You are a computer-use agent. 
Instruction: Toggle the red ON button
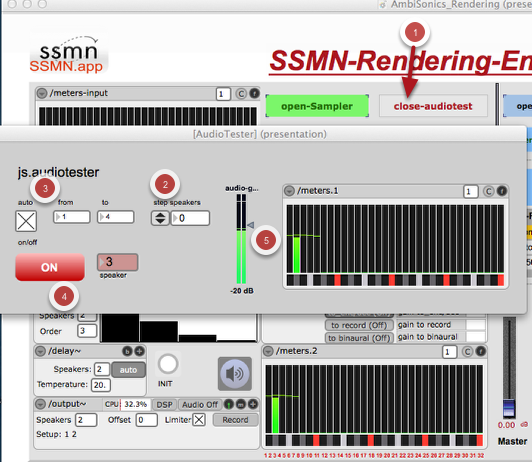pos(50,267)
